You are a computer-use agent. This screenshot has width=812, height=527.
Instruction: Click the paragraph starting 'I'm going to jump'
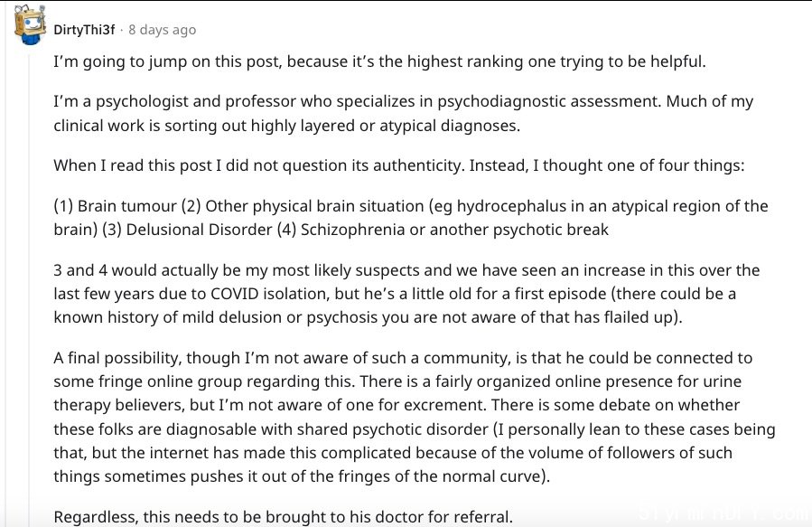point(379,61)
